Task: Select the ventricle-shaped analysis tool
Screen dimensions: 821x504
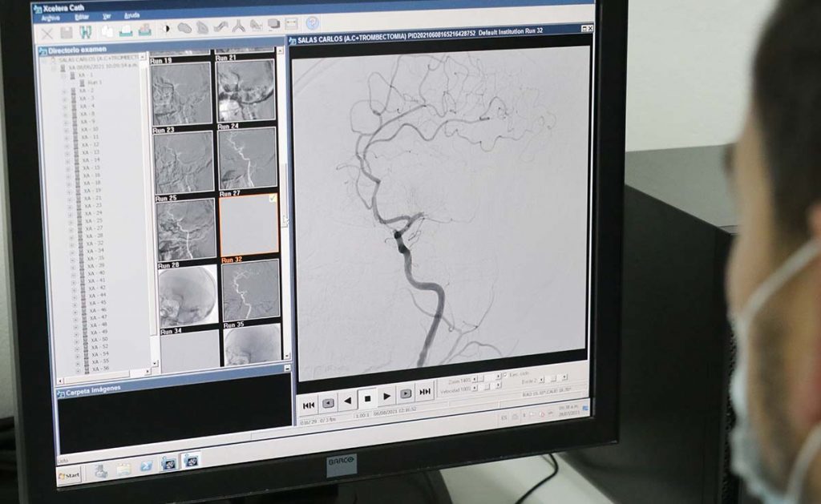Action: coord(202,27)
